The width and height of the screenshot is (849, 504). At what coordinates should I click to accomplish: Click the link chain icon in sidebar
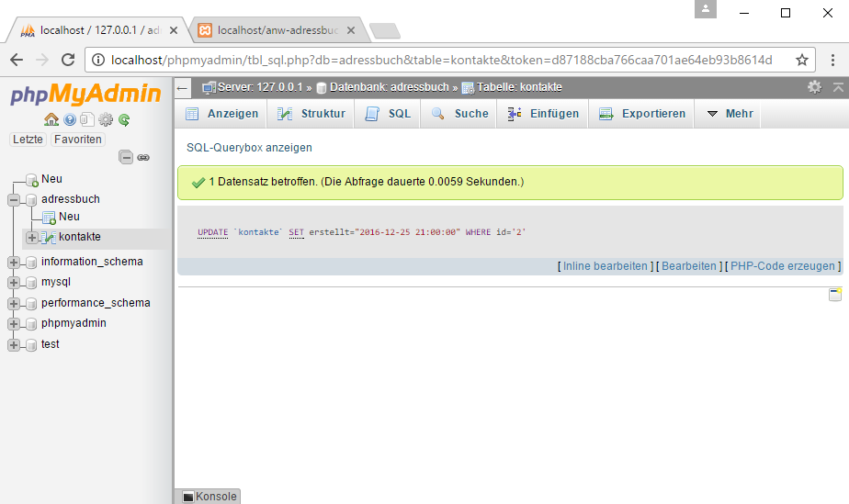click(143, 158)
